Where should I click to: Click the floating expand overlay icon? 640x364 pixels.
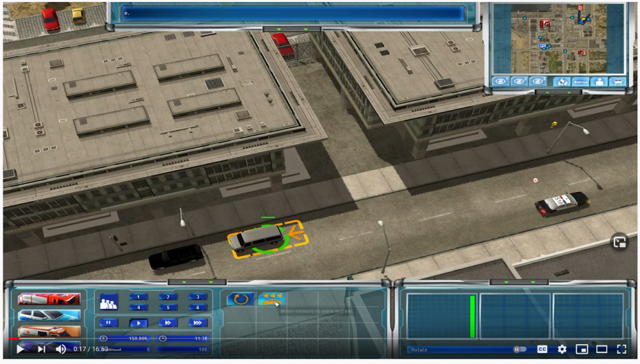pos(620,242)
